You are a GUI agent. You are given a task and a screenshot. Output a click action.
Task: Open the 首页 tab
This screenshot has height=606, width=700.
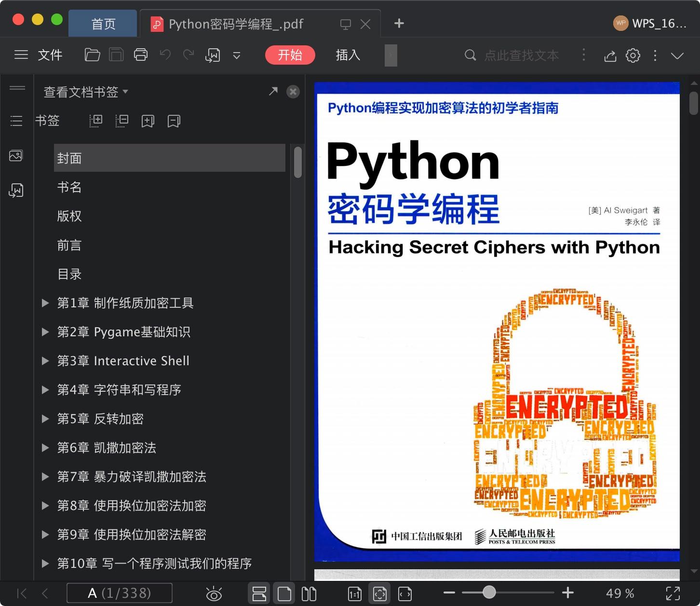tap(103, 24)
